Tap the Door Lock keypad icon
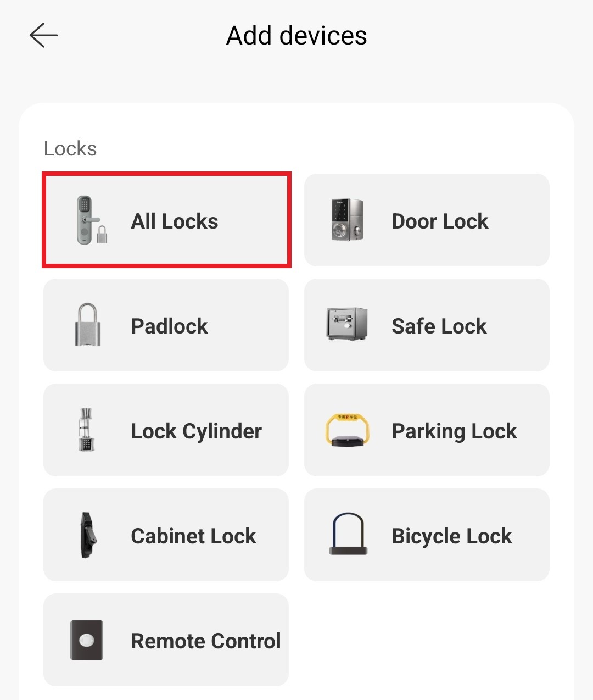 coord(348,220)
